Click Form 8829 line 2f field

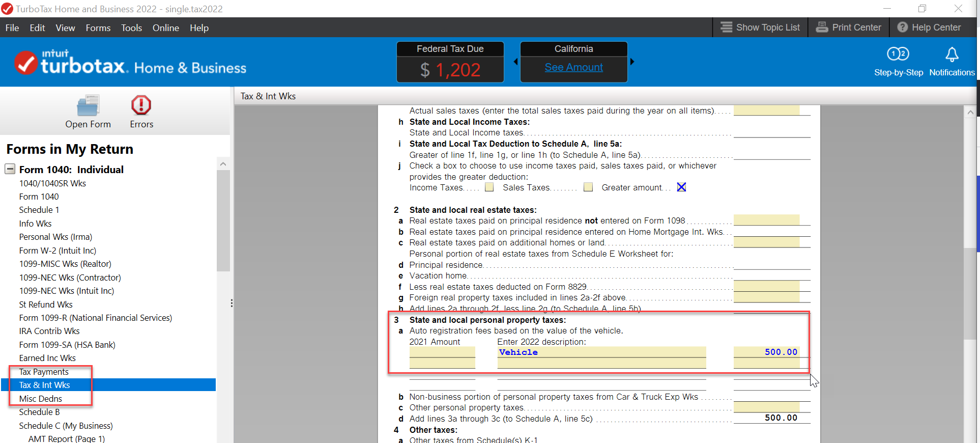[x=766, y=286]
